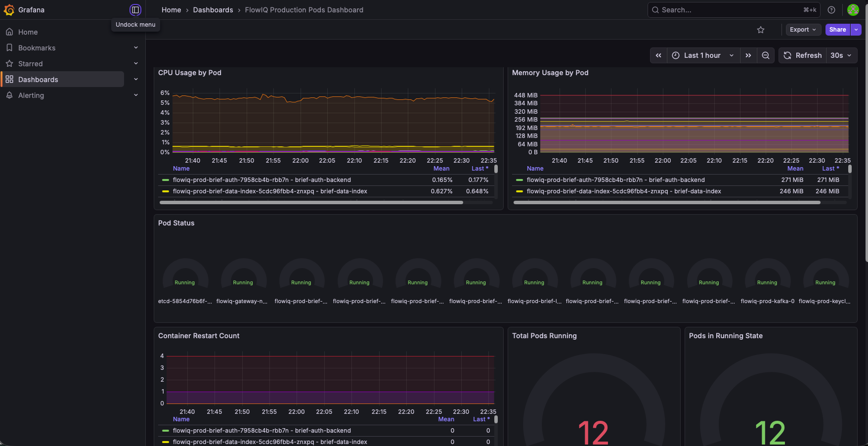Open Starred in the sidebar
Image resolution: width=868 pixels, height=446 pixels.
pos(31,64)
